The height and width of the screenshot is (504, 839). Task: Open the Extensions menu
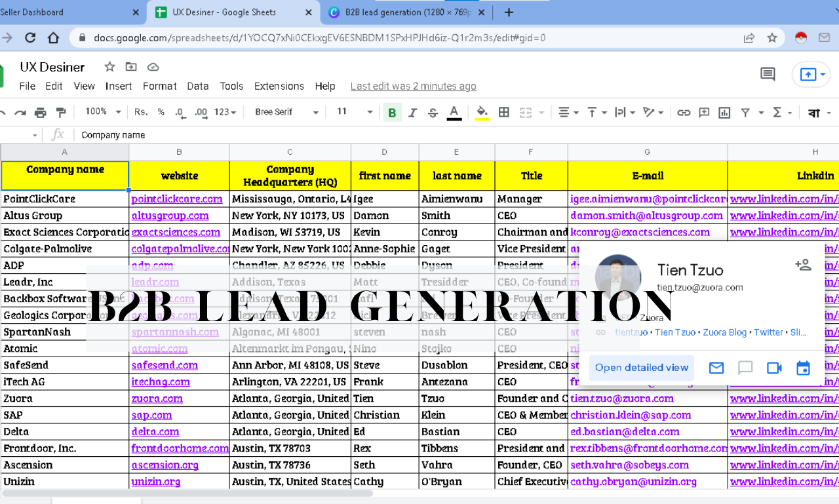tap(279, 86)
